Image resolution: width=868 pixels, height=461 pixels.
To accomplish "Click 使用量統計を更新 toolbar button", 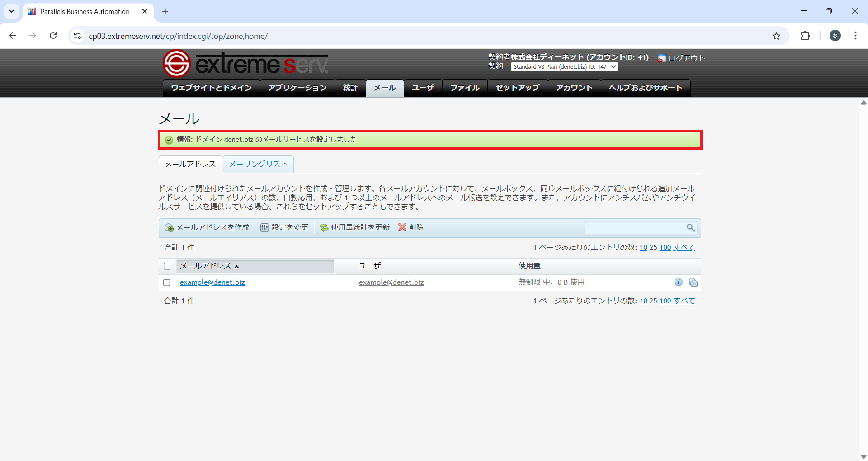I will [x=355, y=227].
